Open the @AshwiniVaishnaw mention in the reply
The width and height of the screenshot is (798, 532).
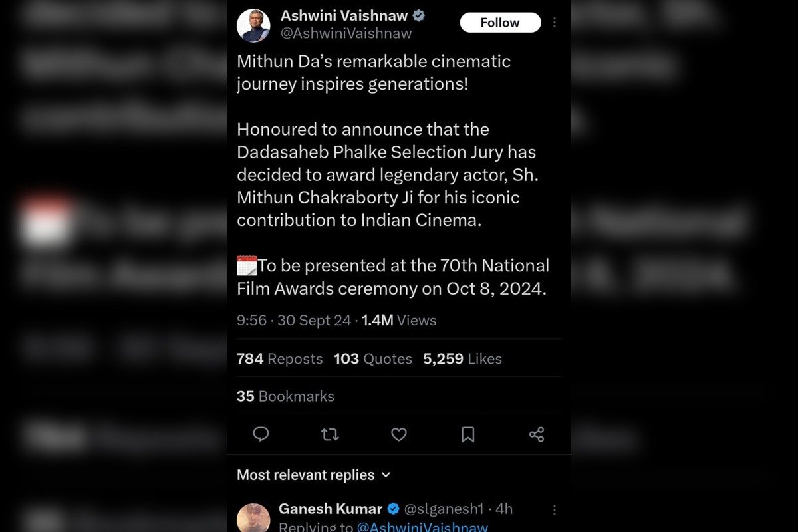pos(422,527)
